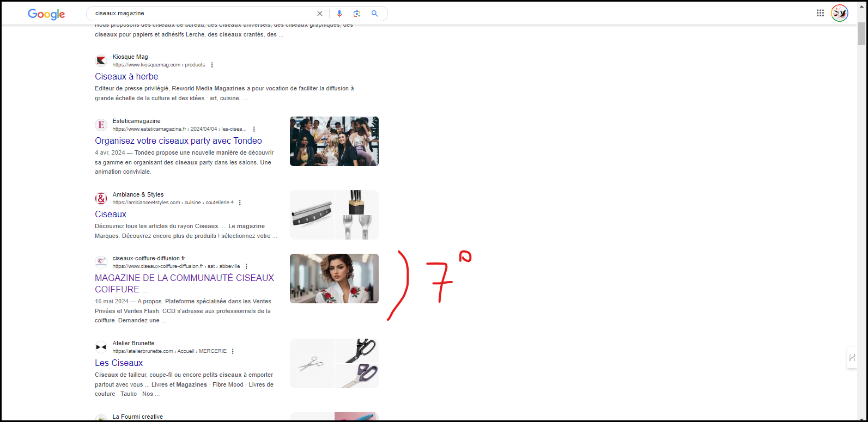Screen dimensions: 868x422
Task: Open MAGAZINE DE LA COMMUNAUTÉ CISEAUX COIFFURE link
Action: pyautogui.click(x=184, y=284)
